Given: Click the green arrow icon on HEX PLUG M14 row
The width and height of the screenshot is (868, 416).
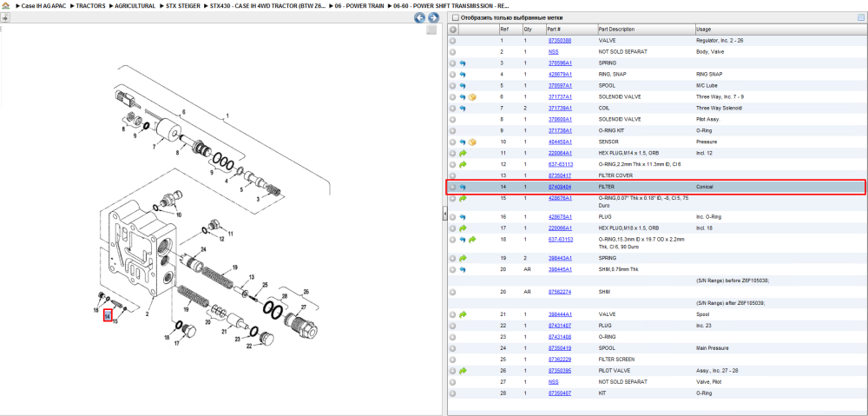Looking at the screenshot, I should point(464,153).
